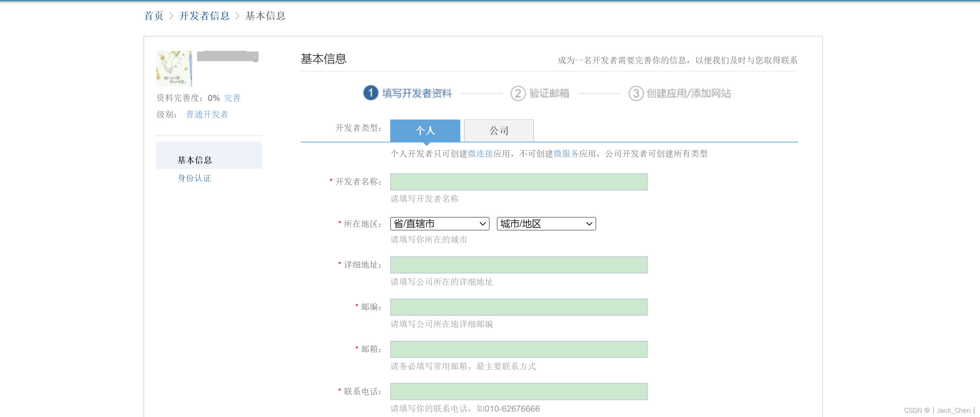Click the 请填写开发者名称 hint text

425,199
